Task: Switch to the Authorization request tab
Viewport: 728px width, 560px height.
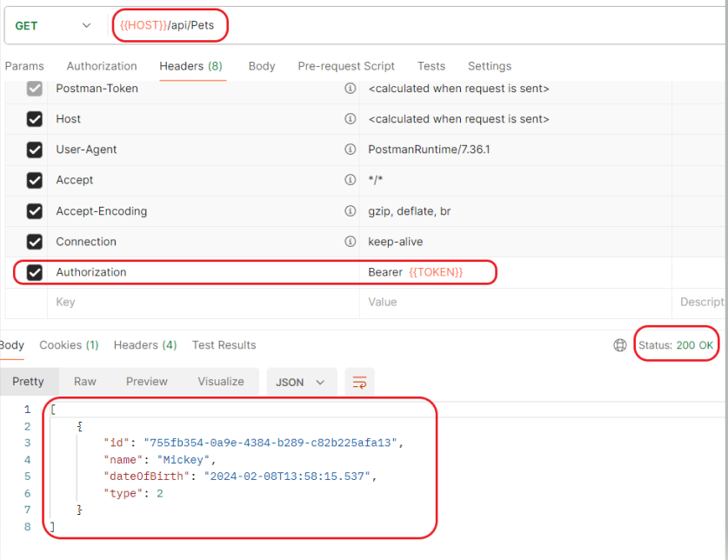Action: tap(102, 66)
